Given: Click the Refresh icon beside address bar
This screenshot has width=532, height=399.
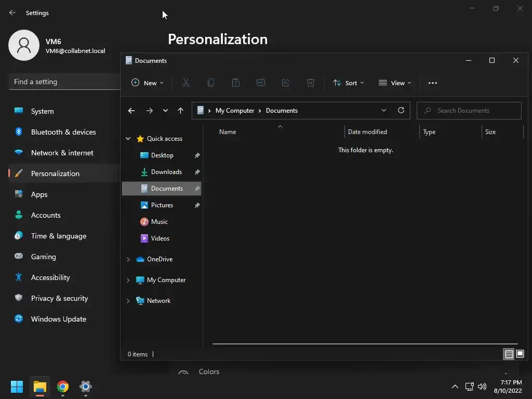Looking at the screenshot, I should click(x=401, y=110).
